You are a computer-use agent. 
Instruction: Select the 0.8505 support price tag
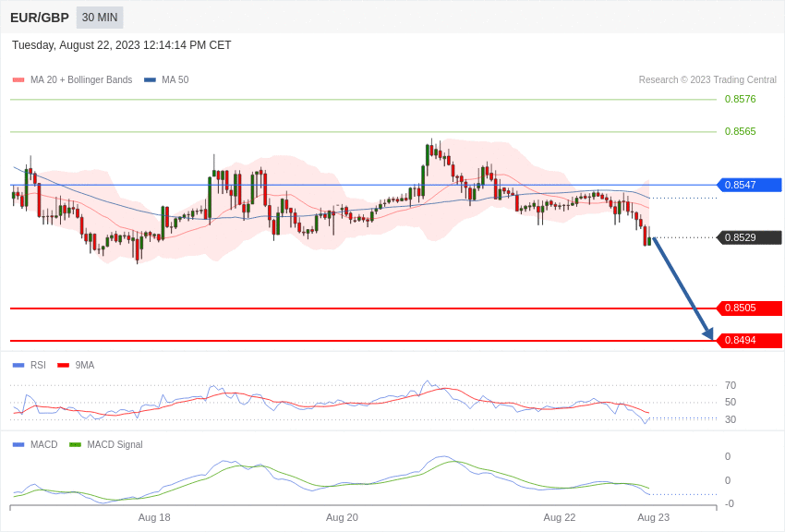(x=750, y=308)
